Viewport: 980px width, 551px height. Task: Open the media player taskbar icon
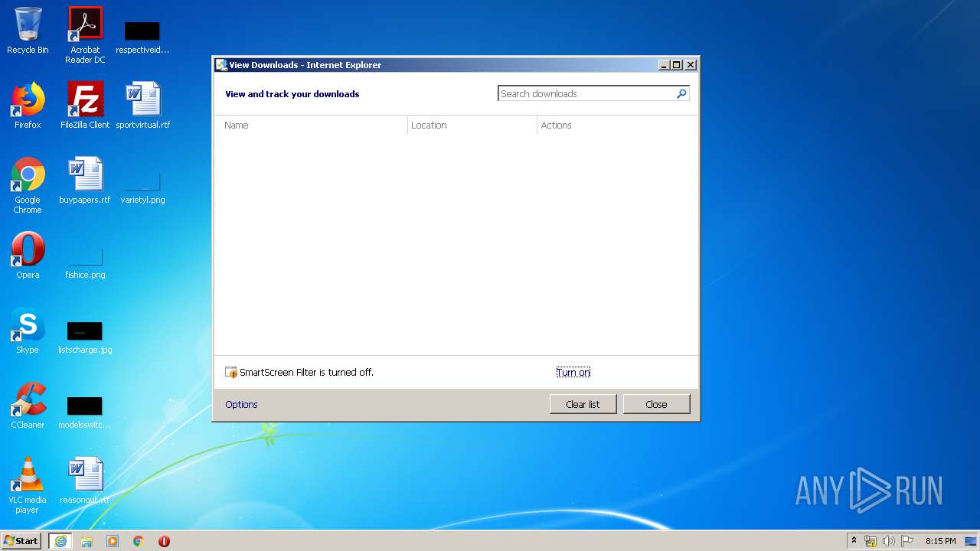(113, 541)
